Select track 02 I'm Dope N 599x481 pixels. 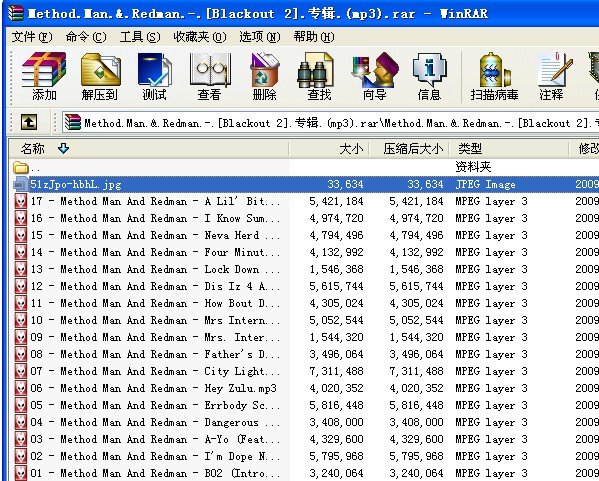pyautogui.click(x=304, y=456)
